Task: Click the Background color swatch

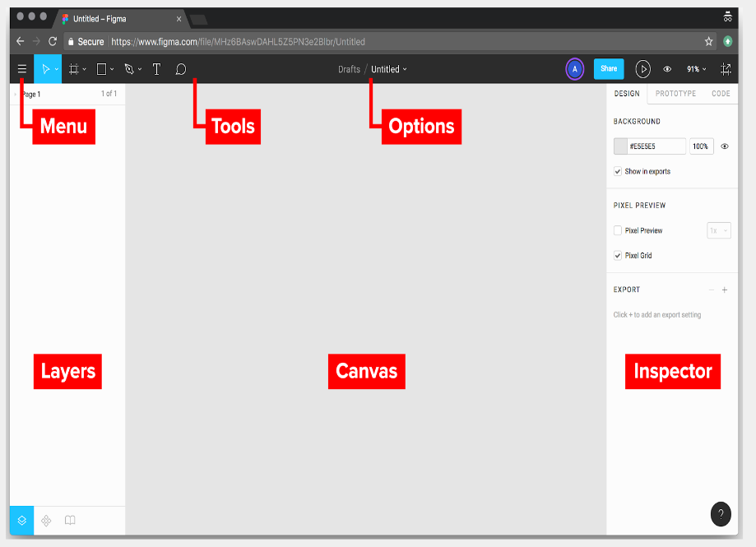Action: (621, 146)
